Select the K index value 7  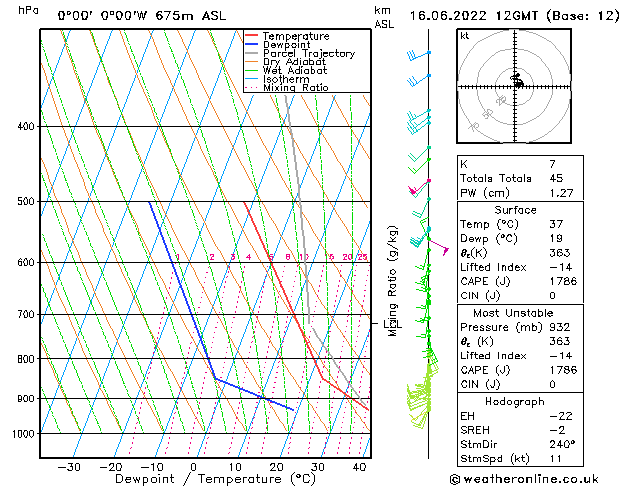[x=552, y=164]
